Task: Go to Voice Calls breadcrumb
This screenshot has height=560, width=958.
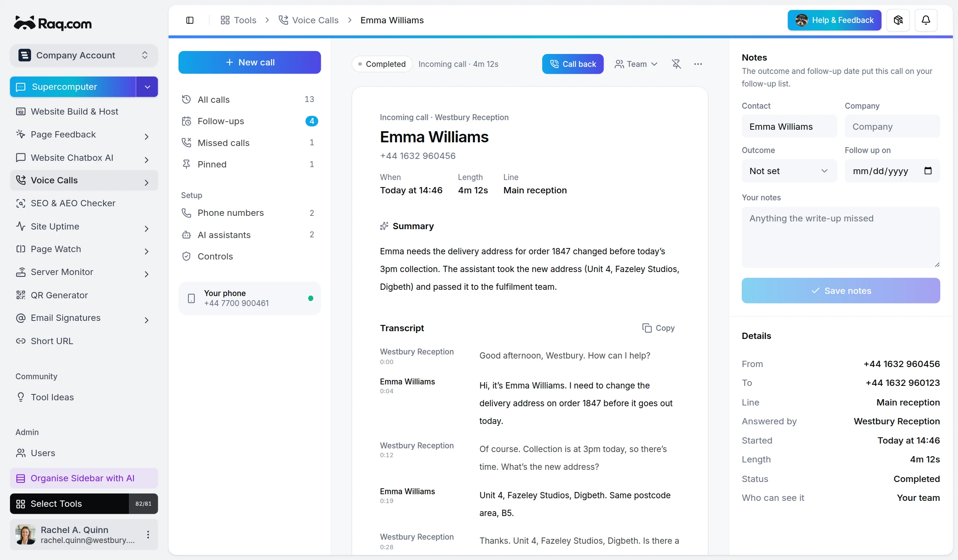Action: point(308,20)
